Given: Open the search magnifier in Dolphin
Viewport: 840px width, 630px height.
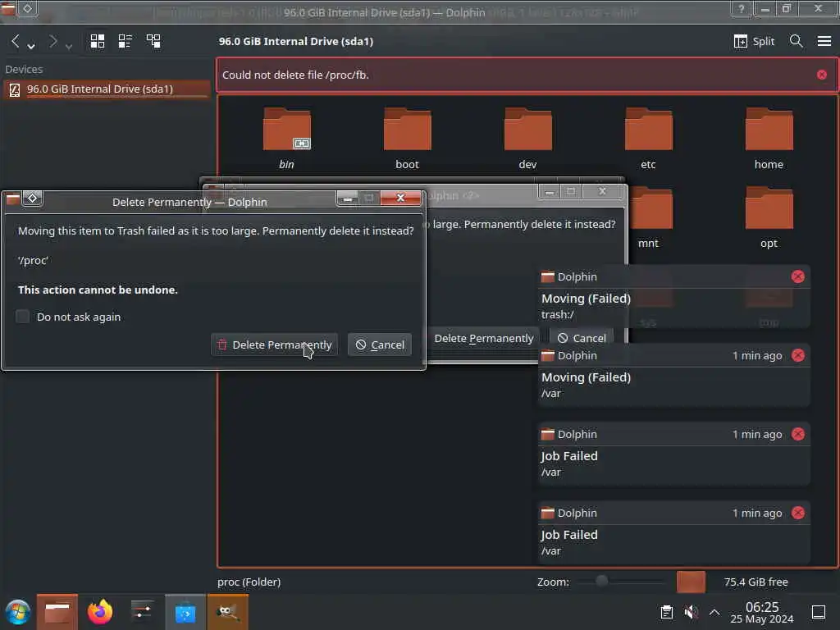Looking at the screenshot, I should (796, 41).
